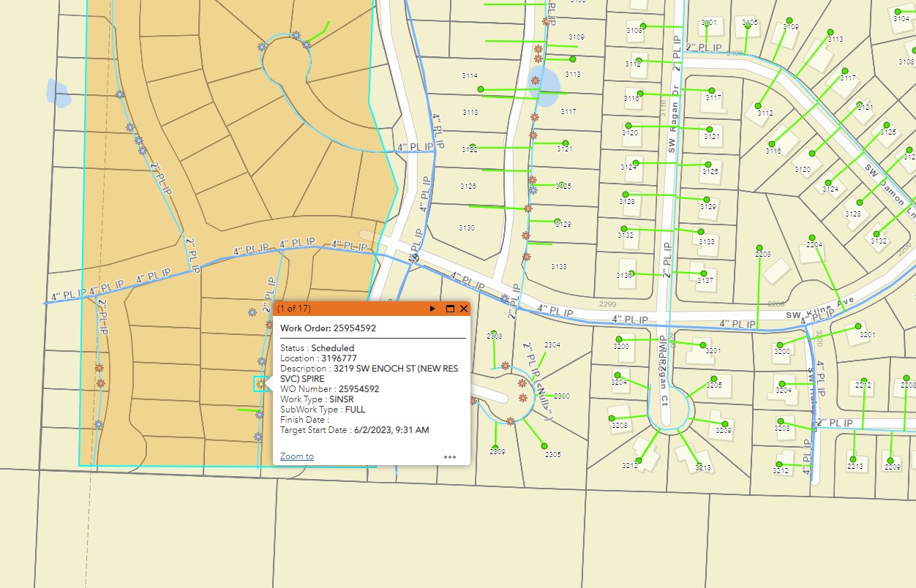Image resolution: width=916 pixels, height=588 pixels.
Task: Close the Work Order popup
Action: (464, 309)
